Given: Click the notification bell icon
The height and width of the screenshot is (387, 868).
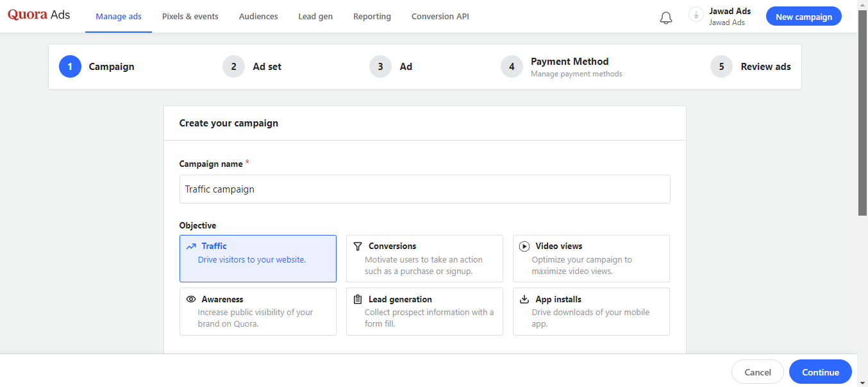Looking at the screenshot, I should click(x=666, y=17).
